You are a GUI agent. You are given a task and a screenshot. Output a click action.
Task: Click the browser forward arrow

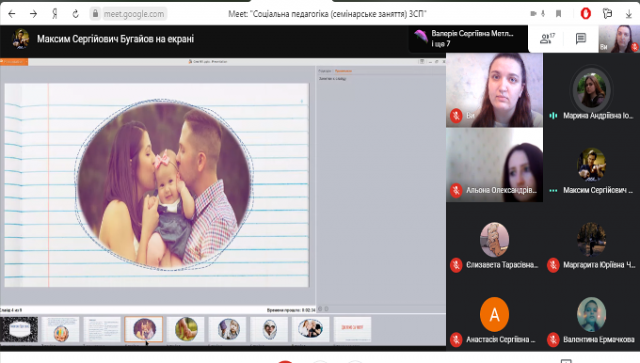pyautogui.click(x=33, y=14)
